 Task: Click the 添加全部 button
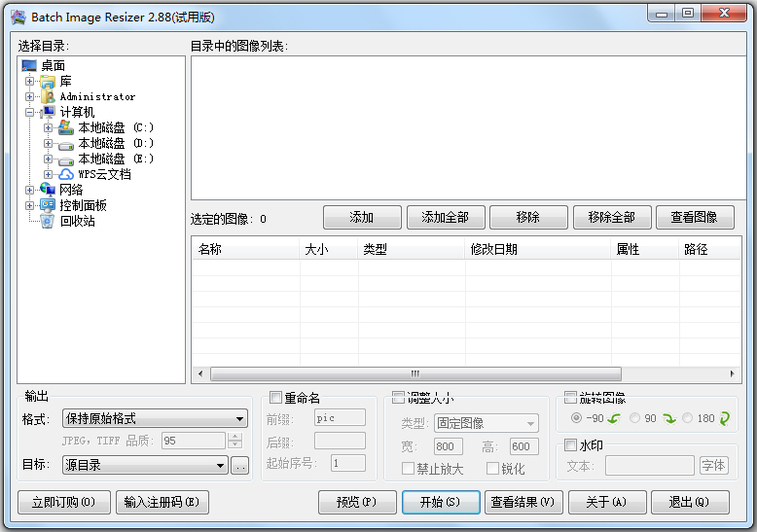tap(446, 217)
